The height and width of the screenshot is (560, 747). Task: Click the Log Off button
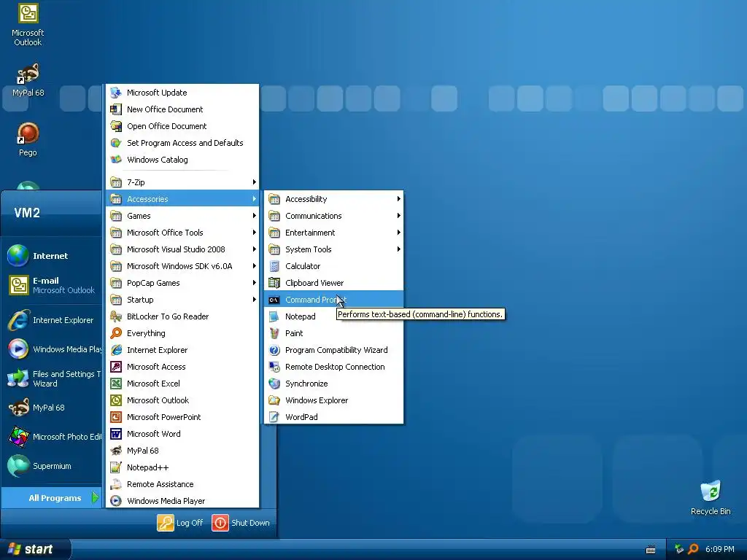click(x=180, y=522)
